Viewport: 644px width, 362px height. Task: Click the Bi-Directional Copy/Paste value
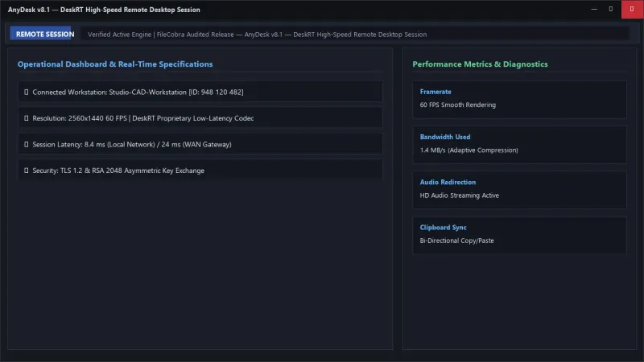[456, 241]
